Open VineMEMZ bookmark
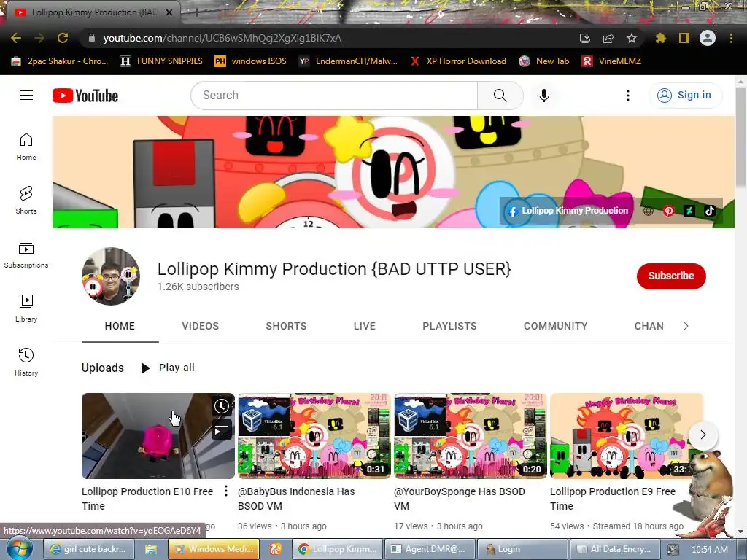The image size is (747, 560). tap(611, 61)
